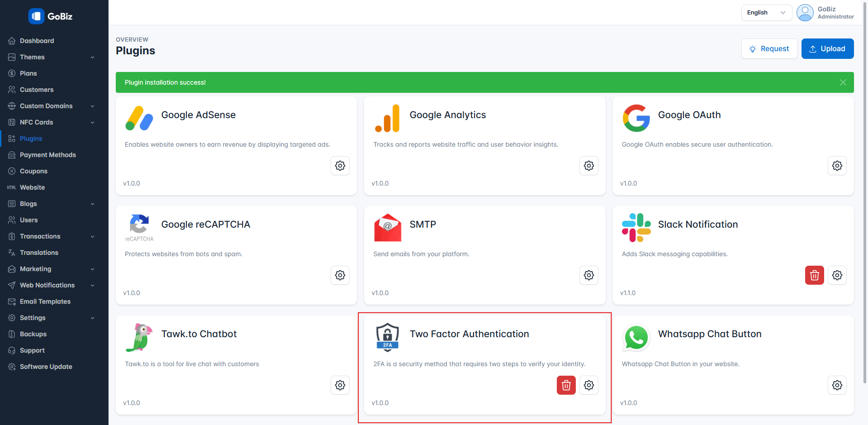This screenshot has height=425, width=868.
Task: Open Google Analytics settings gear icon
Action: coord(588,166)
